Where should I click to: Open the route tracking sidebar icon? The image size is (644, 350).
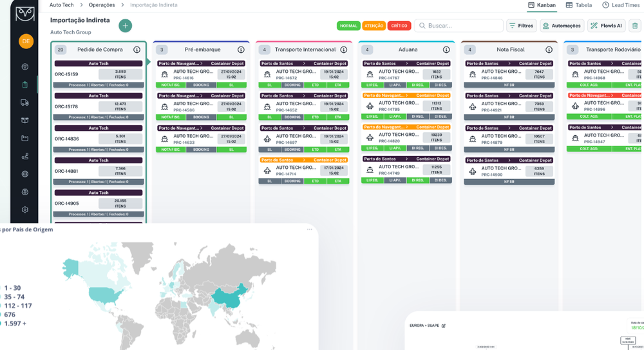24,156
